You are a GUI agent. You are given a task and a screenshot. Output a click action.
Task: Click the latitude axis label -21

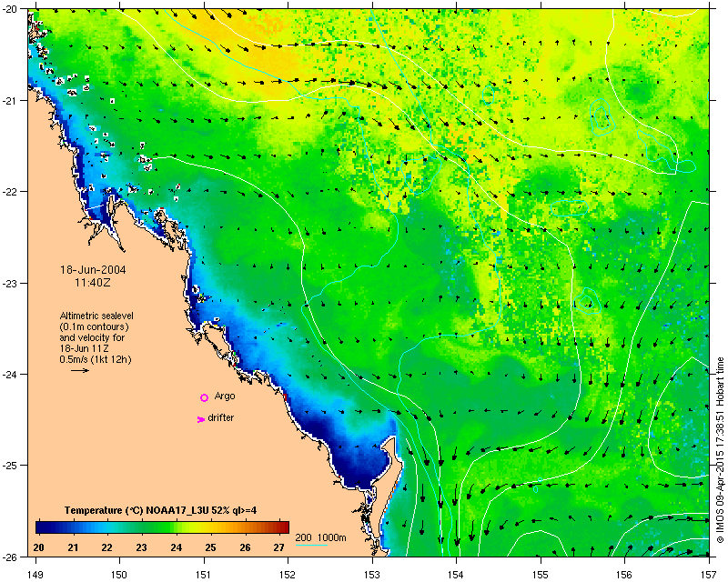click(9, 100)
